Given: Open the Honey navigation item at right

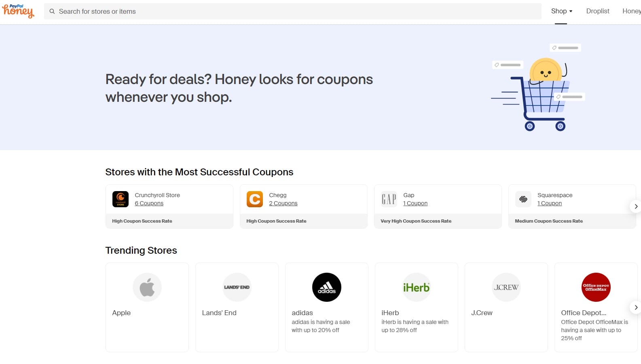Looking at the screenshot, I should click(x=632, y=11).
